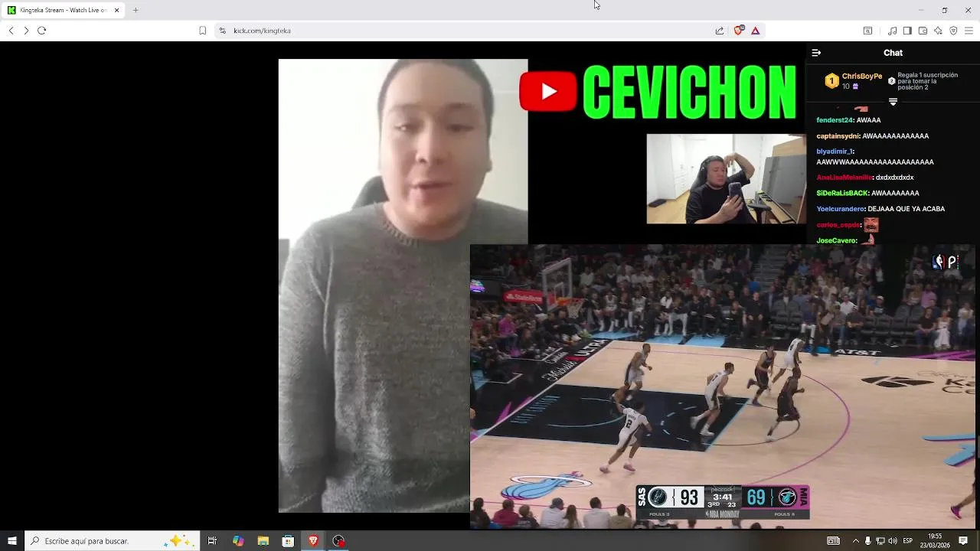Open File Explorer from the taskbar
The height and width of the screenshot is (551, 980).
coord(263,541)
